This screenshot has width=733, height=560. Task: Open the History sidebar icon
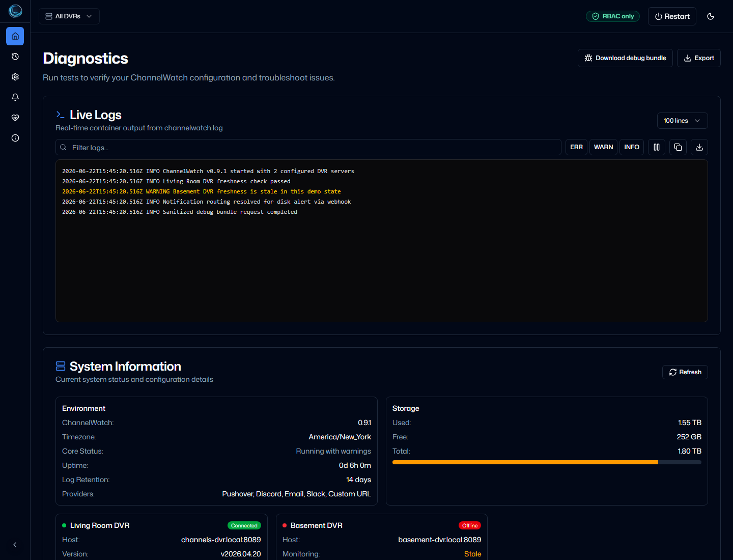click(15, 57)
